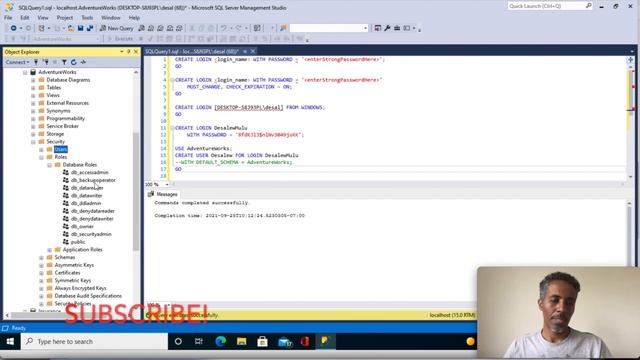Expand the Tables folder
Image resolution: width=640 pixels, height=360 pixels.
pyautogui.click(x=33, y=88)
